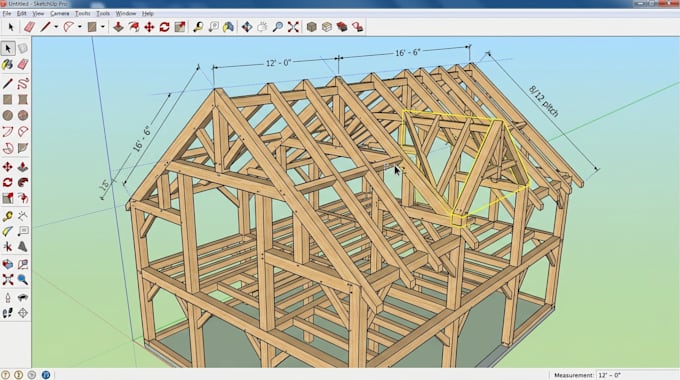This screenshot has width=680, height=380.
Task: Click the Text tool in top toolbar
Action: click(213, 27)
